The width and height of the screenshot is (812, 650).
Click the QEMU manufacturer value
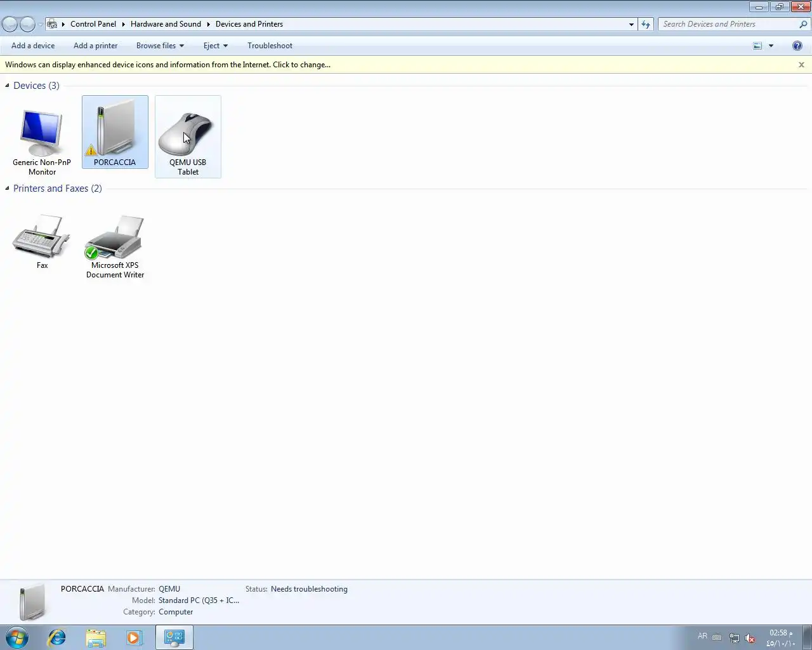tap(169, 589)
